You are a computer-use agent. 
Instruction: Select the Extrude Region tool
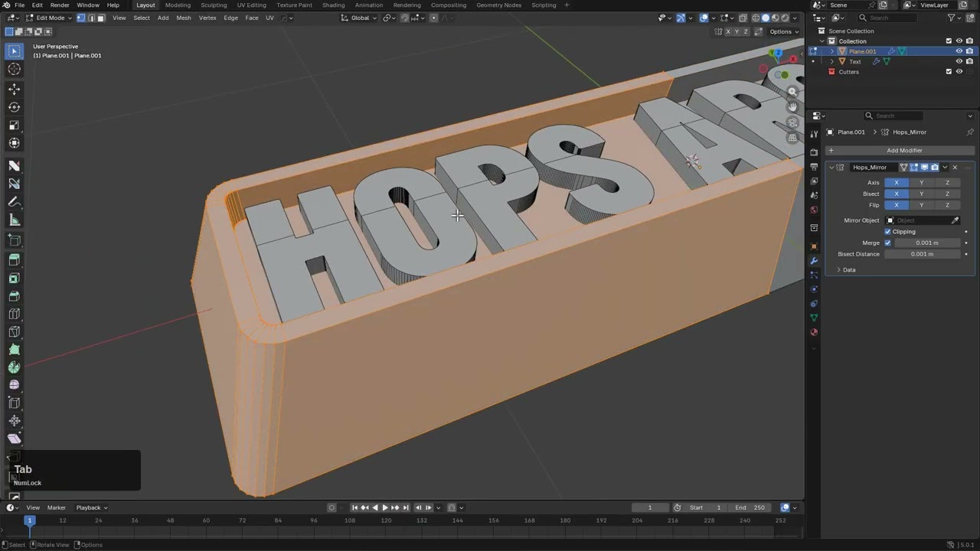(x=14, y=260)
